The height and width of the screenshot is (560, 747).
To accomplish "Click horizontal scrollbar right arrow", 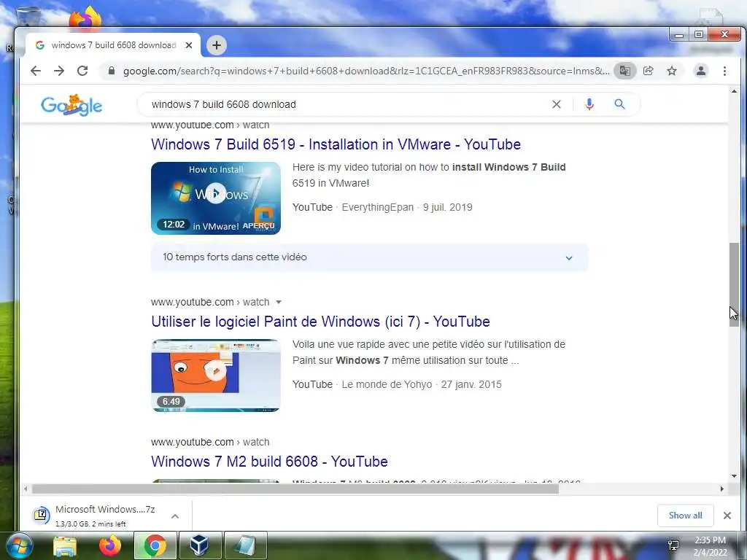I will coord(721,489).
